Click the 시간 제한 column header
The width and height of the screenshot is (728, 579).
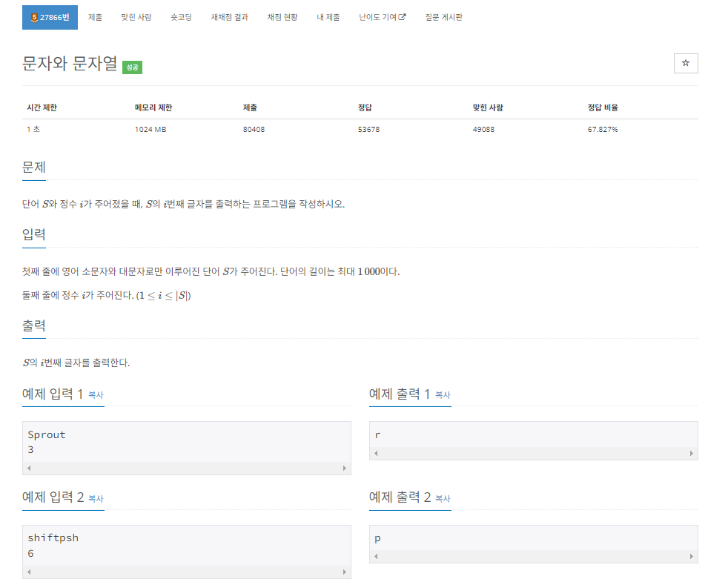tap(42, 107)
